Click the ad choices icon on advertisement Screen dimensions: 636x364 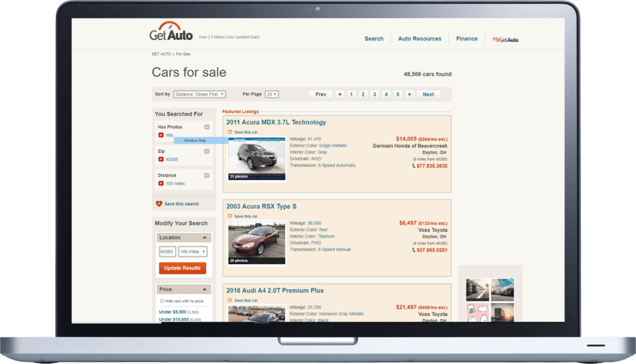(512, 280)
